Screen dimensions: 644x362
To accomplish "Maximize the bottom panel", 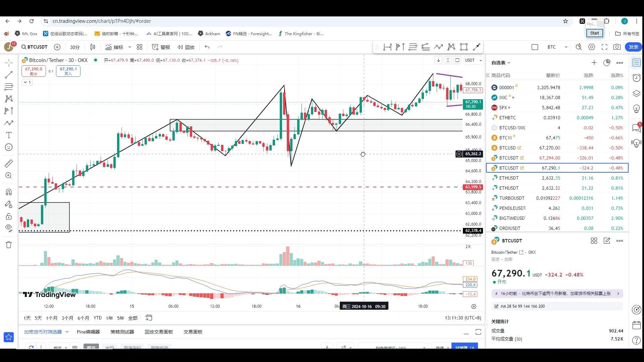I will coord(478,332).
